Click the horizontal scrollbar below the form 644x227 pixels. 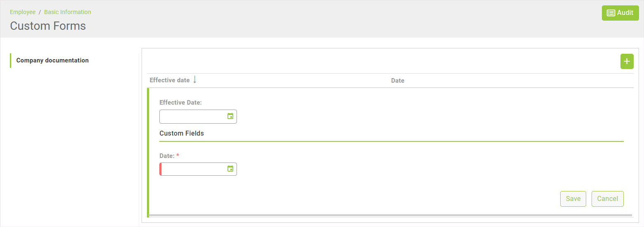click(x=390, y=215)
